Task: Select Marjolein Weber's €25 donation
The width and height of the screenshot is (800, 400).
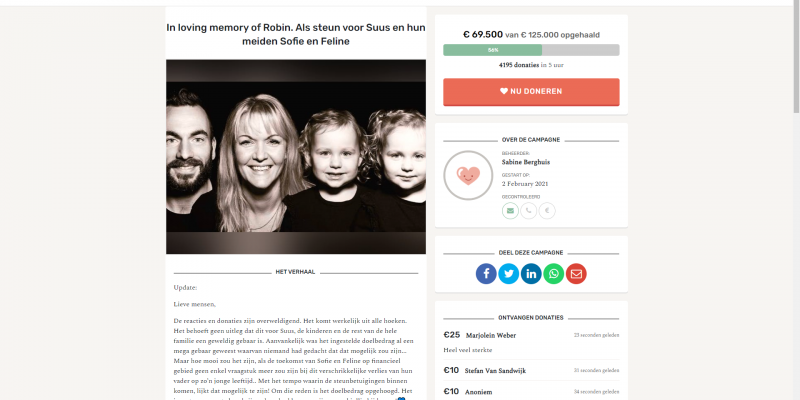Action: pos(531,342)
